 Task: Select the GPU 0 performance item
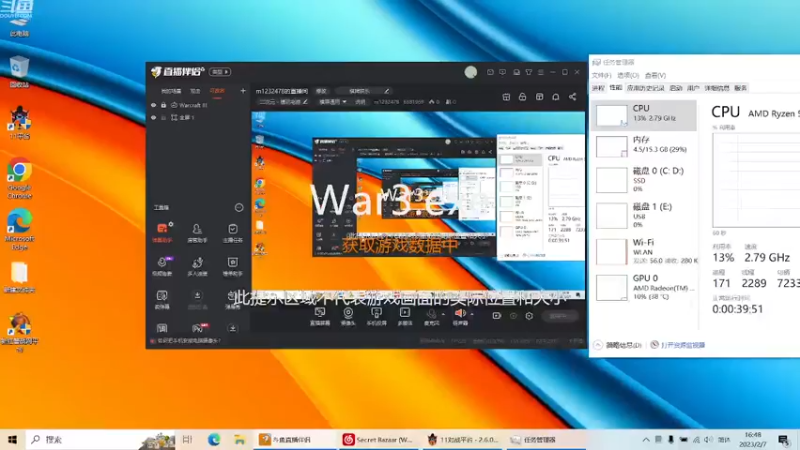(x=643, y=287)
